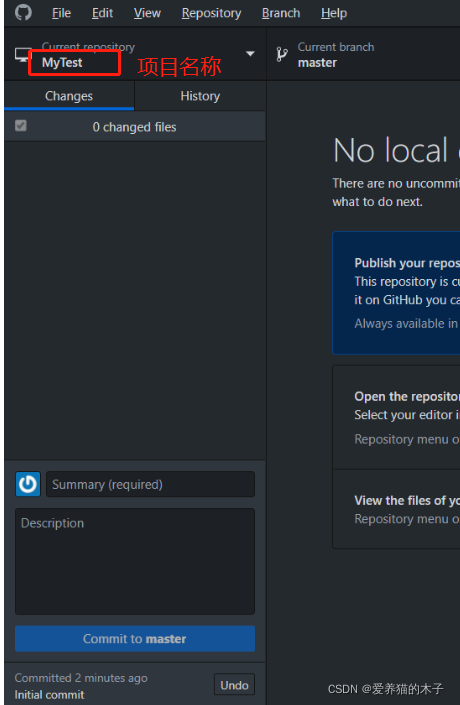The image size is (460, 705).
Task: Click the 'Committed 2 minutes ago' text
Action: click(81, 678)
